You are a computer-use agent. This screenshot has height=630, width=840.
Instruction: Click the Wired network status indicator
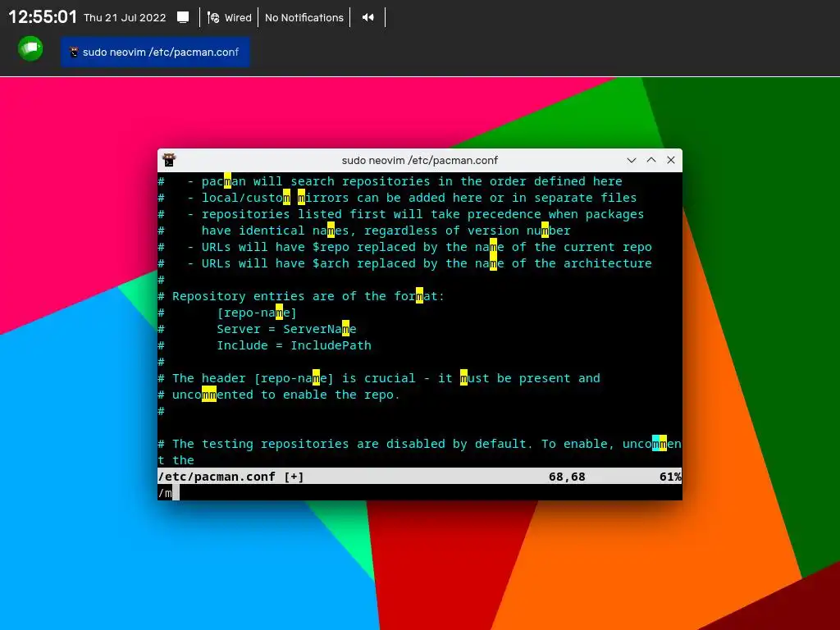[230, 18]
